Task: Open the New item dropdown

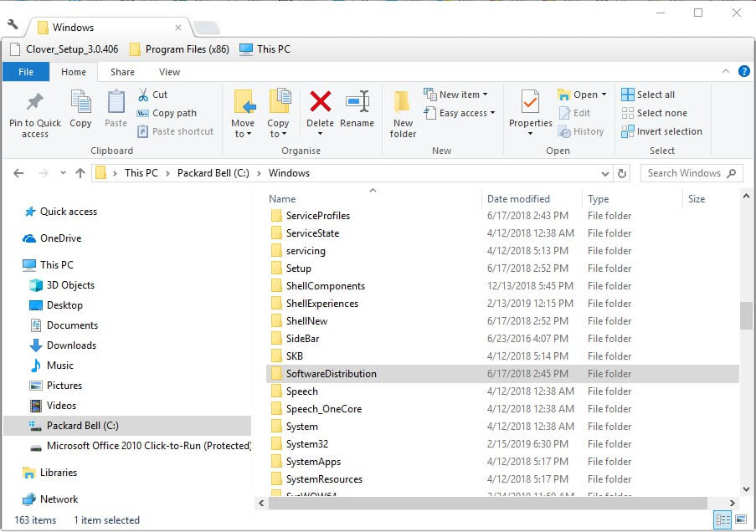Action: [x=455, y=95]
